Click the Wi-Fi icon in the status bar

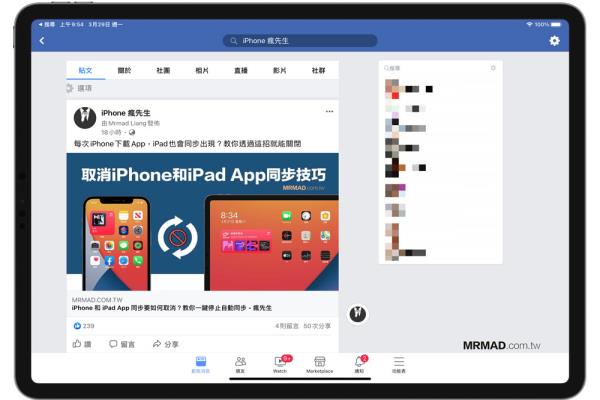click(529, 24)
